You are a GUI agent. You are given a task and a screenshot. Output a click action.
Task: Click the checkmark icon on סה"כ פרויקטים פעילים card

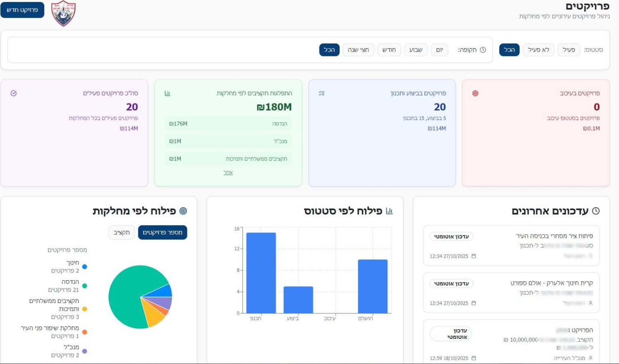[14, 93]
